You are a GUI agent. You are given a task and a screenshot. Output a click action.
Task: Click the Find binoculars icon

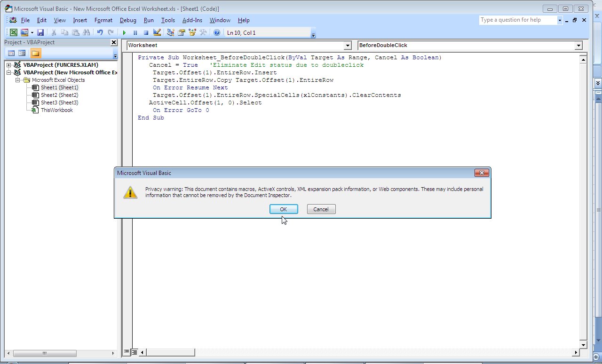[87, 32]
